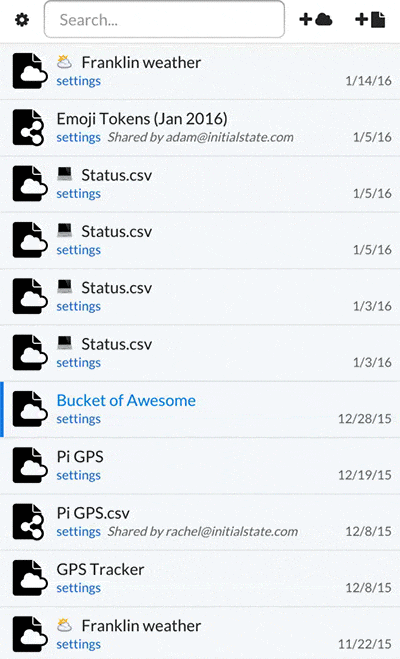400x659 pixels.
Task: Open settings for Emoji Tokens (Jan 2016)
Action: (x=79, y=137)
